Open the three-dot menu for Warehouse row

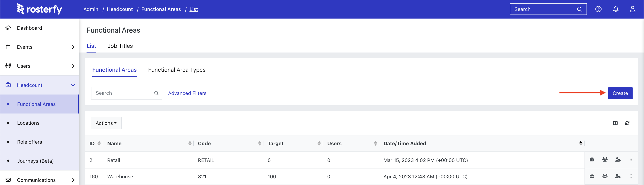coord(631,176)
